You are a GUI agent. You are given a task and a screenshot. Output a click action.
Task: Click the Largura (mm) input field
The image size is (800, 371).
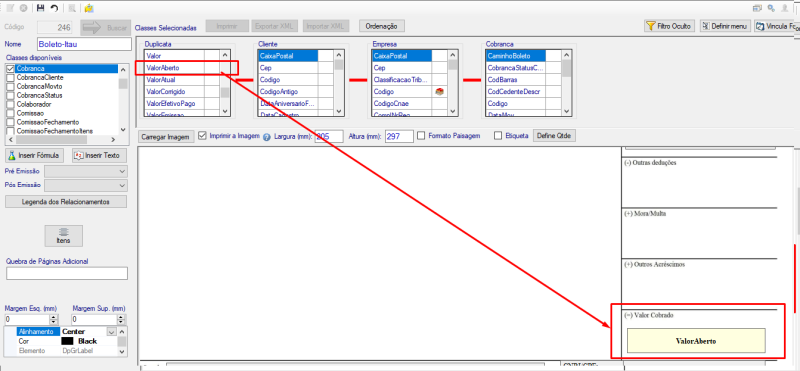click(329, 136)
